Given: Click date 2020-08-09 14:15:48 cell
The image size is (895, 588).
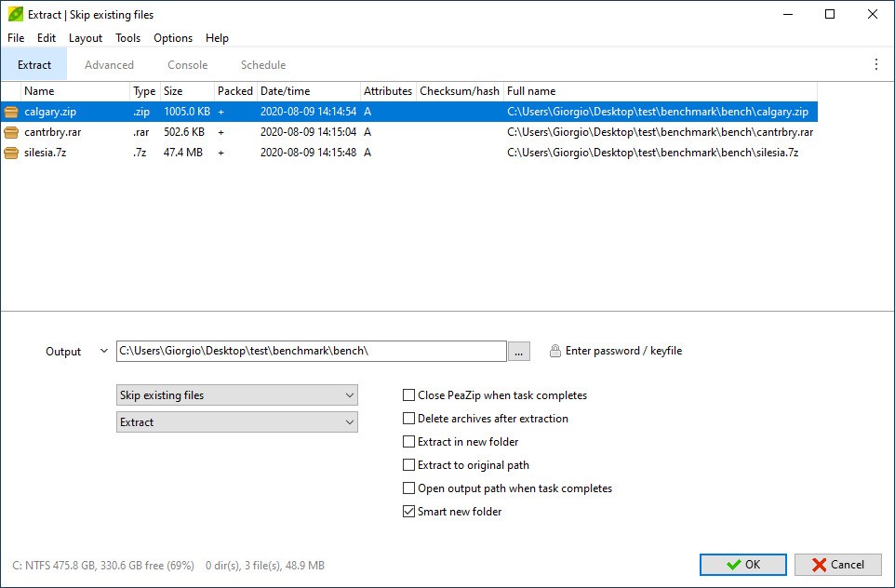Looking at the screenshot, I should (308, 153).
